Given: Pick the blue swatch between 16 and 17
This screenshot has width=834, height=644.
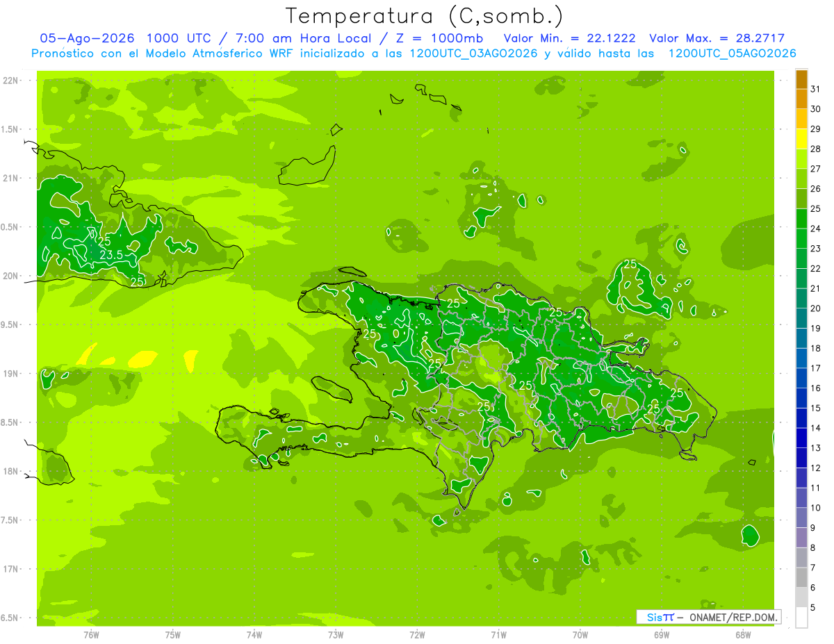Looking at the screenshot, I should click(x=801, y=378).
